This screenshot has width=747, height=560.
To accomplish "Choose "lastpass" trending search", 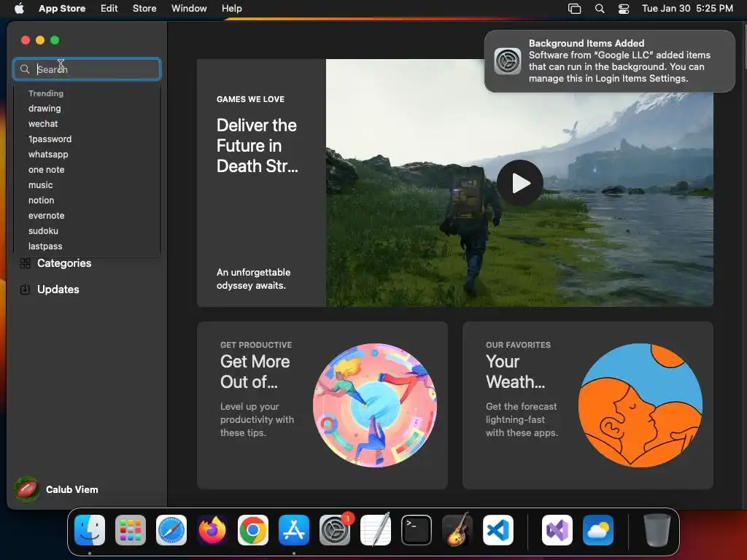I will tap(45, 246).
